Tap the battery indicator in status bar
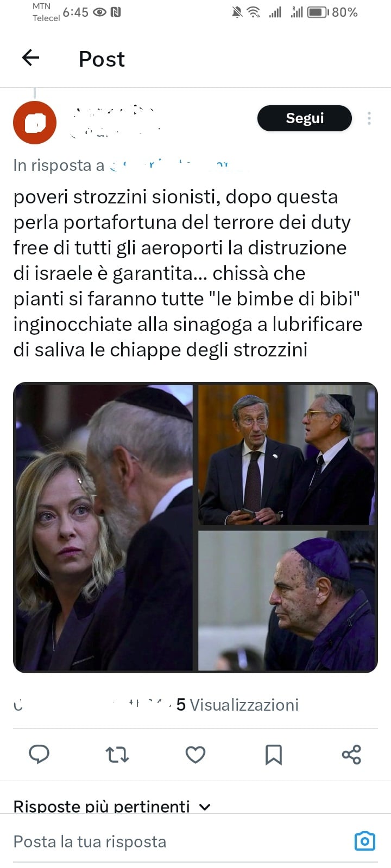 (x=318, y=12)
